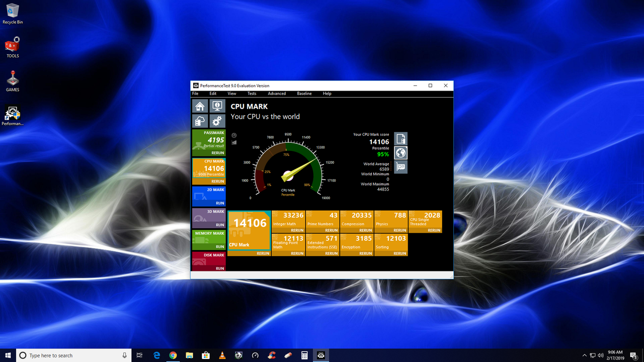
Task: Click the panda icon on the taskbar
Action: 238,355
